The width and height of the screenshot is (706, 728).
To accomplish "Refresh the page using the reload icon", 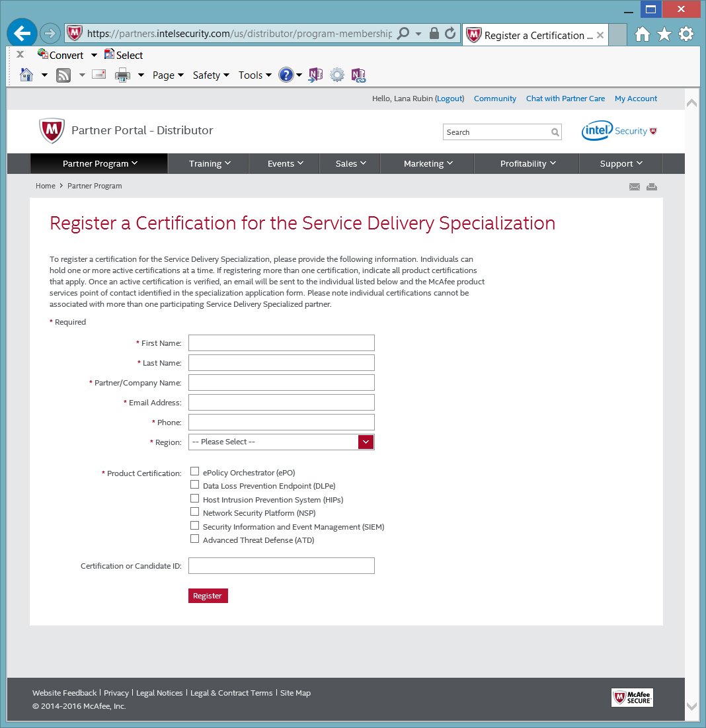I will (x=450, y=34).
